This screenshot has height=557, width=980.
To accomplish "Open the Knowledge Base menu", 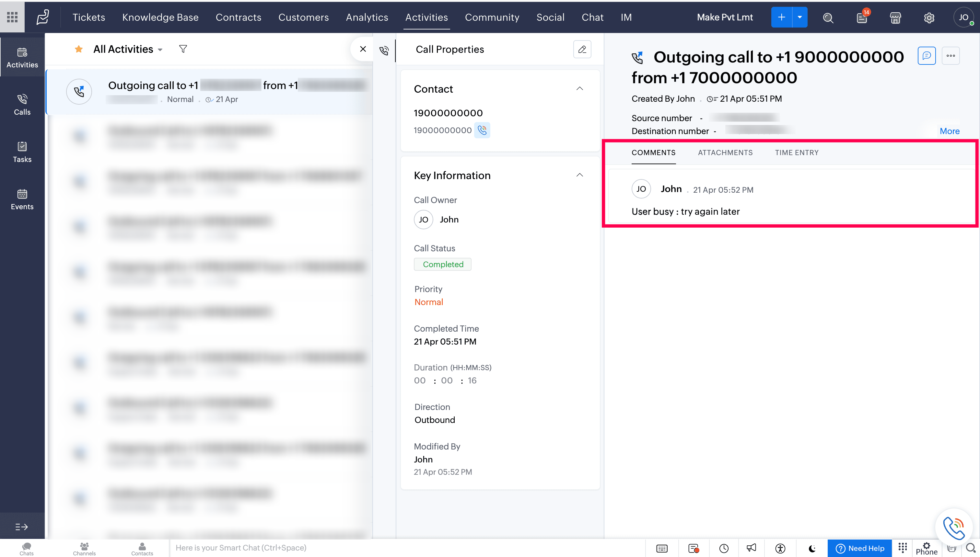I will click(x=160, y=17).
